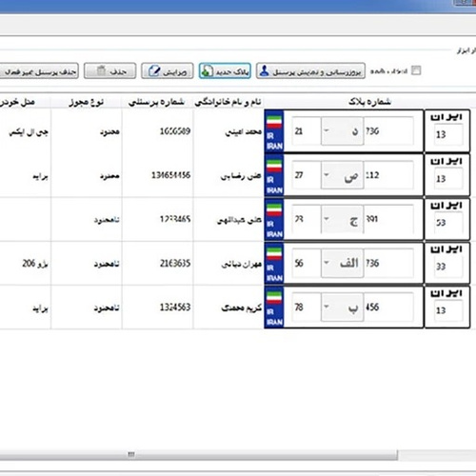Open the plate letter dropdown showing 'الف'
The height and width of the screenshot is (476, 476).
343,263
